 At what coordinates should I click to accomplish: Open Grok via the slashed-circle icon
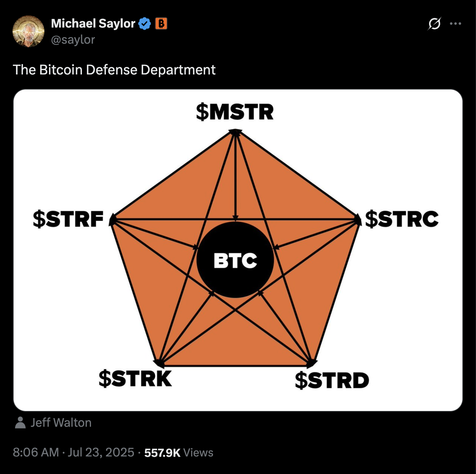434,24
